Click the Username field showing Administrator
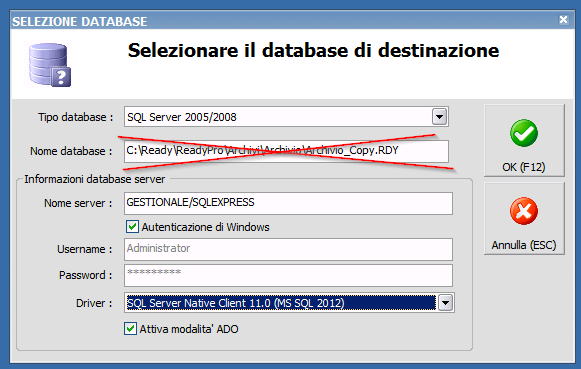 288,249
